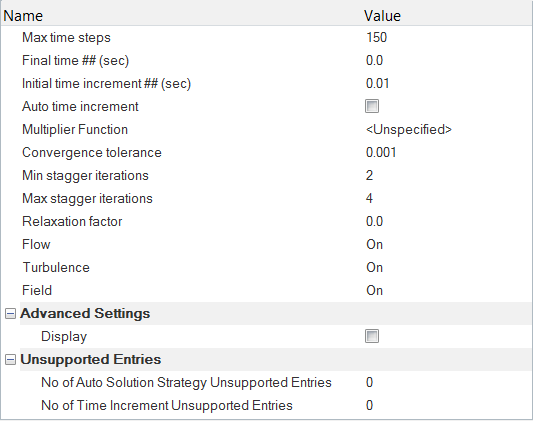This screenshot has height=421, width=533.
Task: Select the Max time steps row label
Action: pos(66,37)
